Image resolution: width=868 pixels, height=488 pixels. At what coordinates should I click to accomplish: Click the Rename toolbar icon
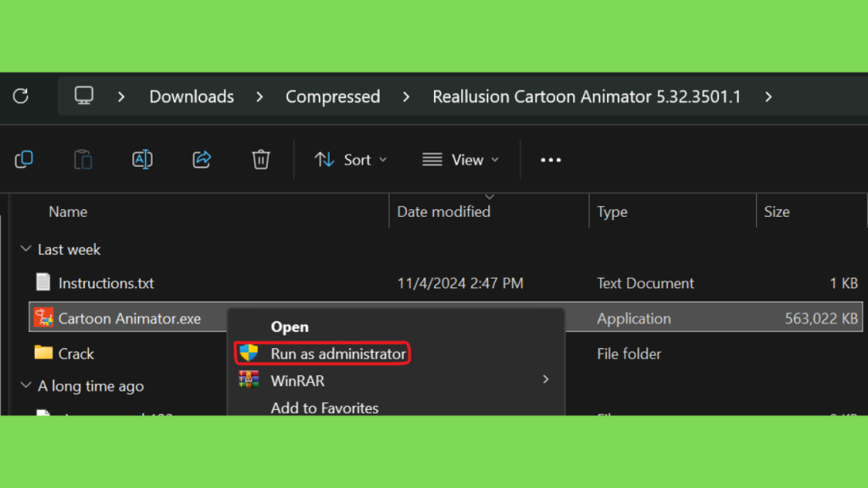(x=142, y=160)
